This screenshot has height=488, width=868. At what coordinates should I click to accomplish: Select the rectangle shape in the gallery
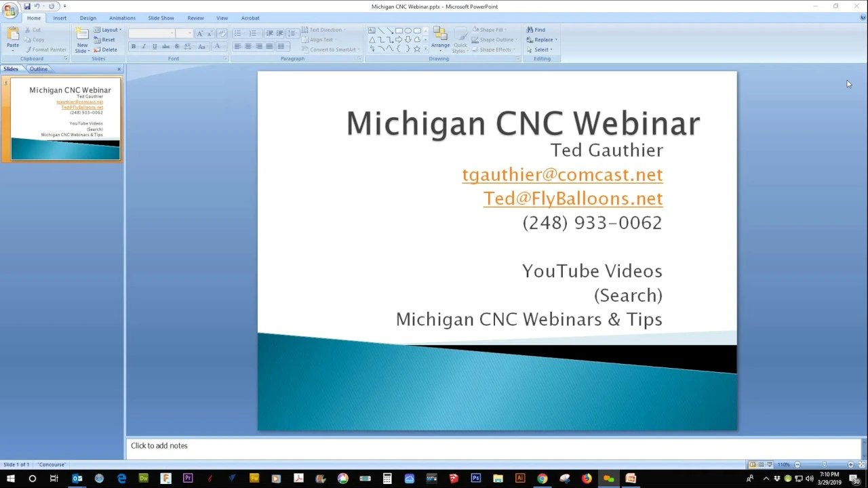[399, 30]
